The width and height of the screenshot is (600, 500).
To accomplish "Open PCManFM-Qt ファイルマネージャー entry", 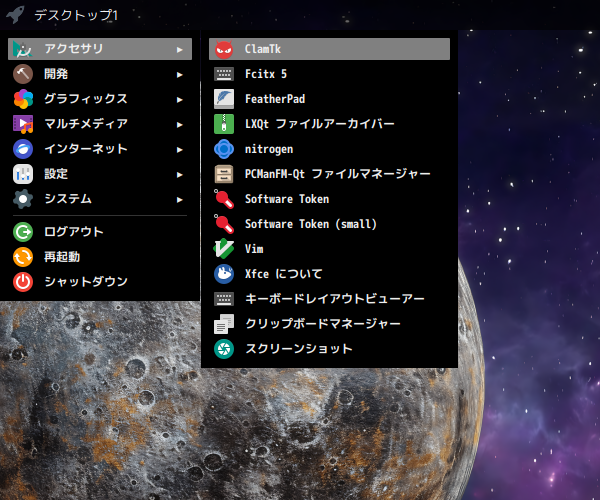I will pos(329,174).
